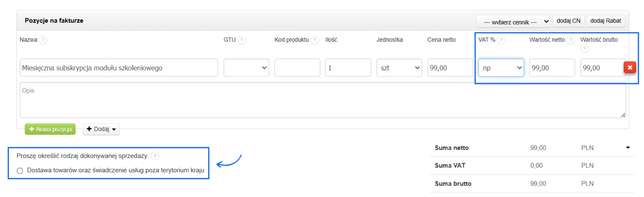Screen dimensions: 644x197
Task: Click the Opis description text area
Action: [322, 100]
